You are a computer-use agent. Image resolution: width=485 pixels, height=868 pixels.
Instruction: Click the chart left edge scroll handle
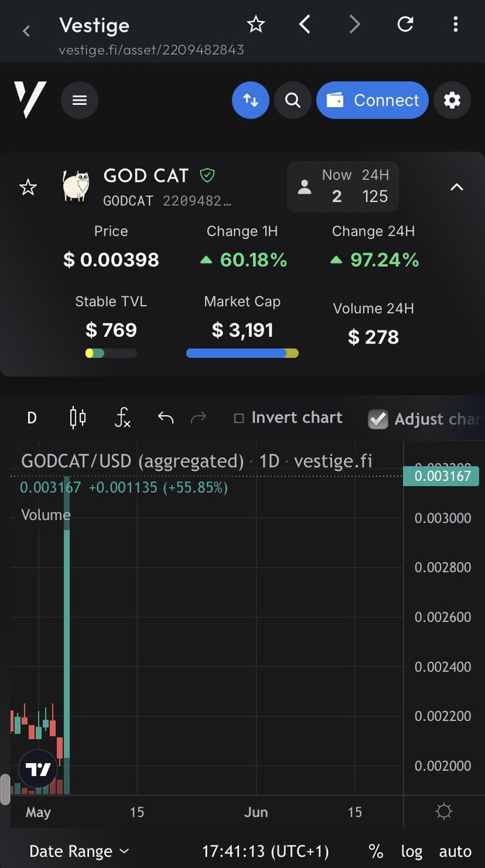(5, 788)
